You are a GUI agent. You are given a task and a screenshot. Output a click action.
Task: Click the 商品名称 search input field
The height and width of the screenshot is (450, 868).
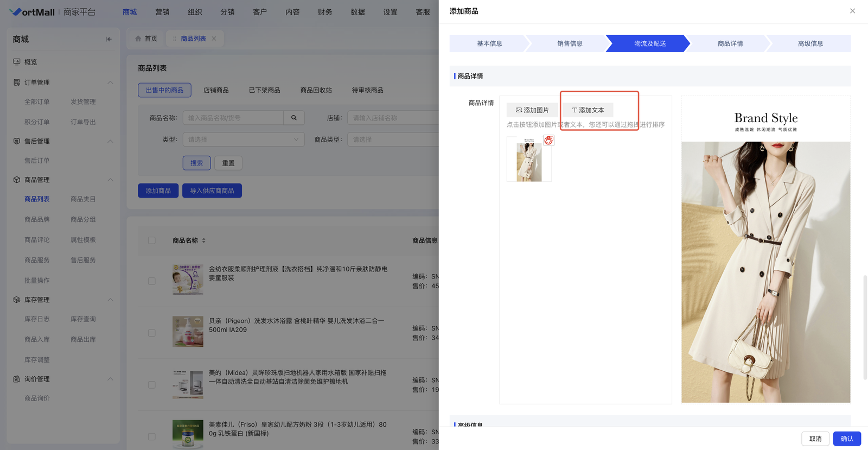[233, 118]
